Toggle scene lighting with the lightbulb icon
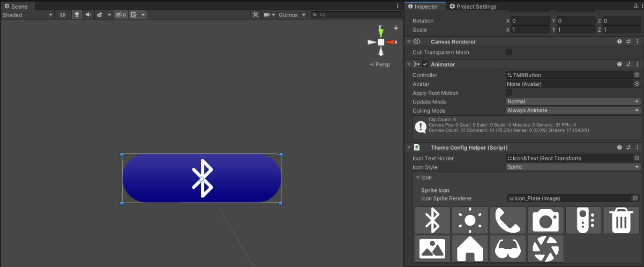 77,15
